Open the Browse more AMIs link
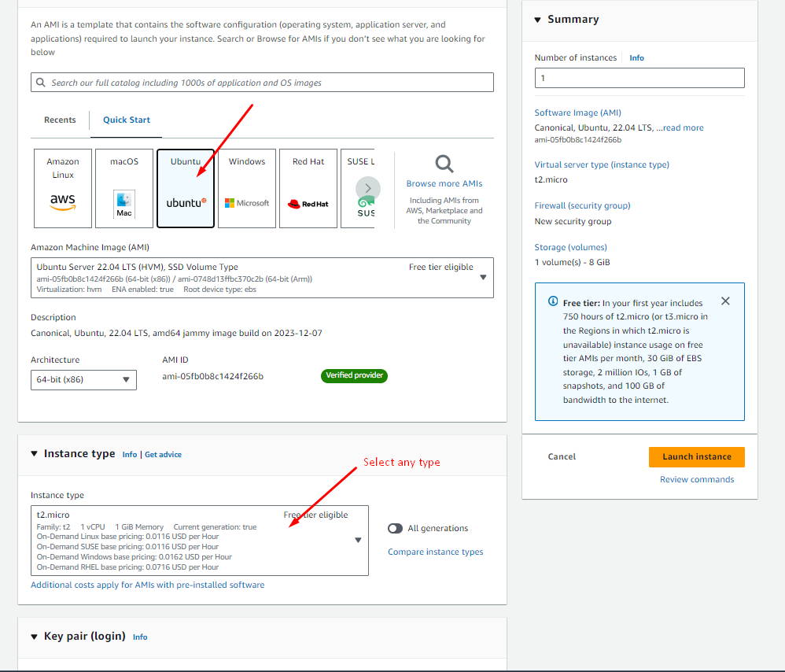The height and width of the screenshot is (672, 785). (444, 183)
